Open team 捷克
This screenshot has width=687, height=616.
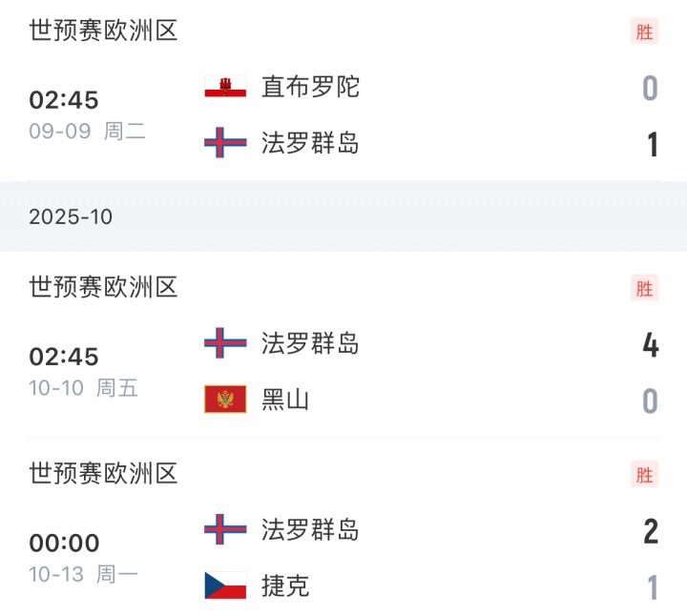[285, 585]
